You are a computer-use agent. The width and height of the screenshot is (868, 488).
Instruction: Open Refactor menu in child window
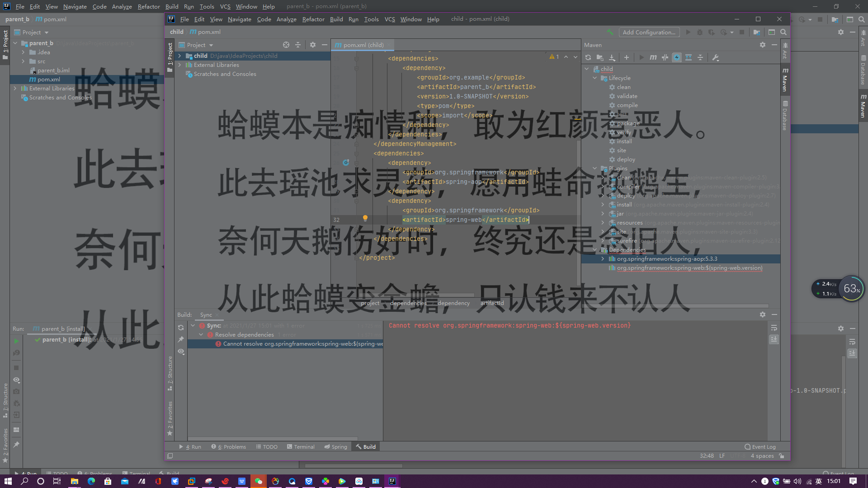pos(313,19)
